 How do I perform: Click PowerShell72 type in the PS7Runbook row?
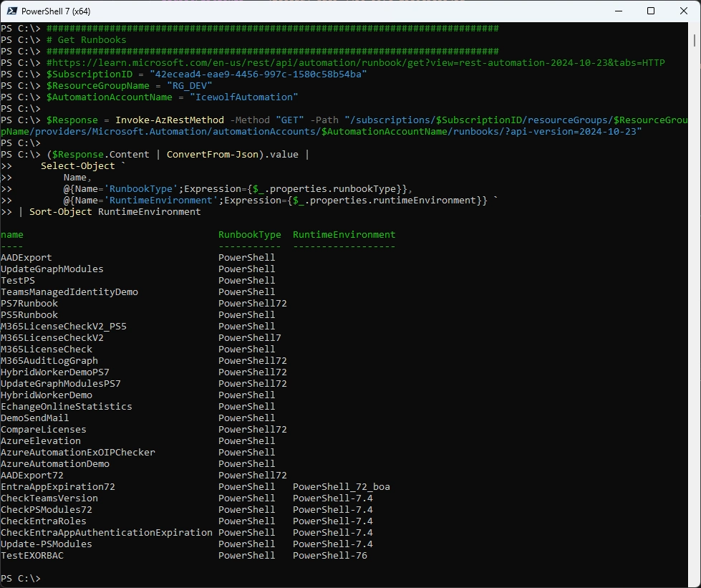pos(253,304)
